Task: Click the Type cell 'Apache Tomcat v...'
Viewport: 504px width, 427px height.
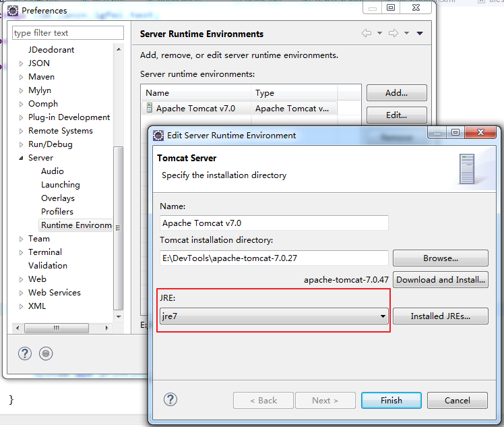Action: tap(292, 109)
